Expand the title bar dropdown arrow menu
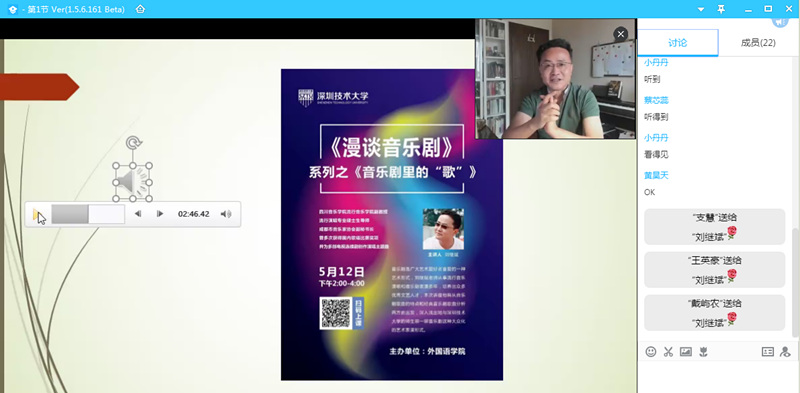The height and width of the screenshot is (393, 800). click(701, 10)
